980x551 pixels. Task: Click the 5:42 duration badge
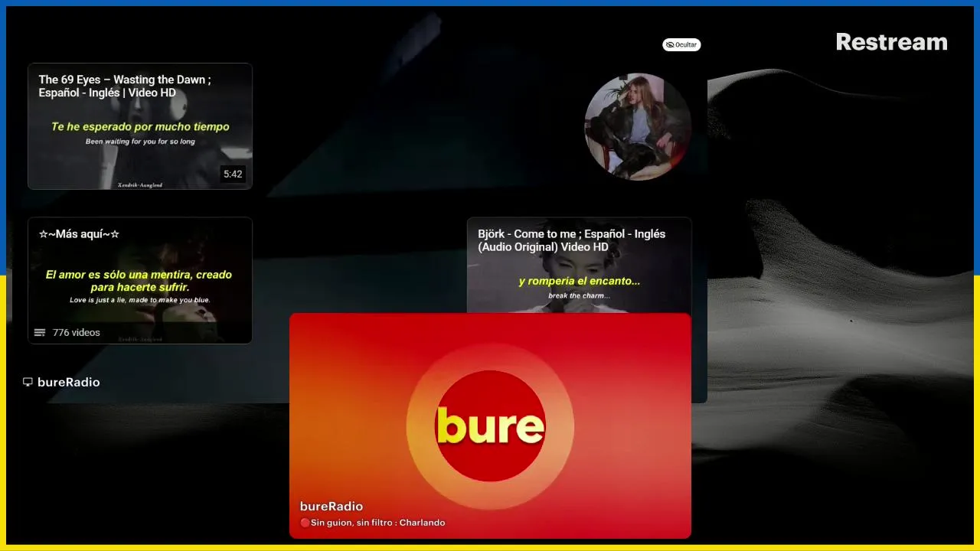(233, 174)
